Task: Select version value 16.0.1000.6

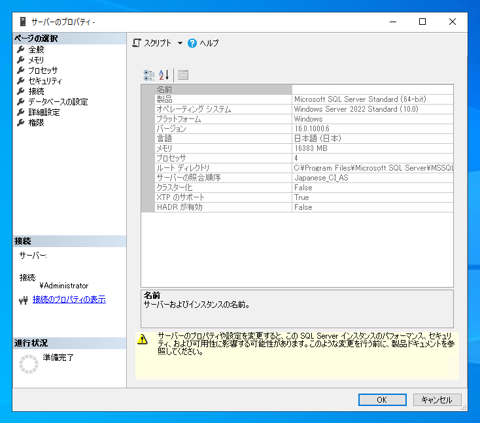Action: point(312,129)
